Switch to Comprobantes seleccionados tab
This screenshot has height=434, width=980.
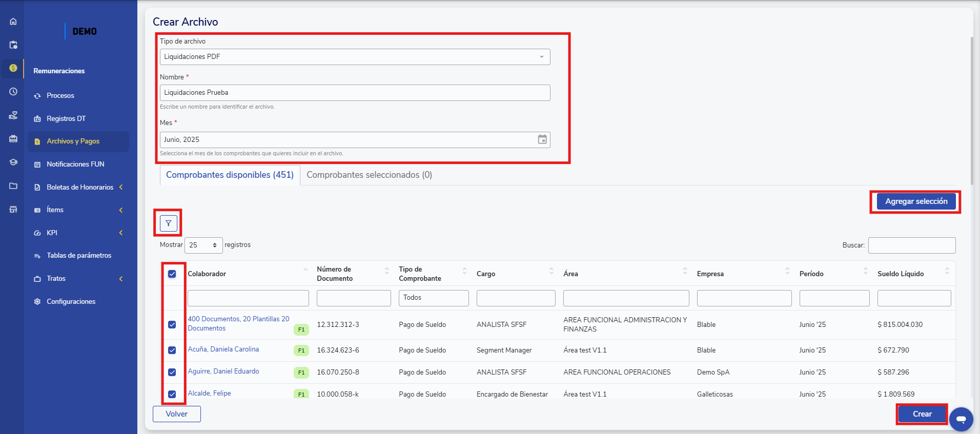coord(369,175)
